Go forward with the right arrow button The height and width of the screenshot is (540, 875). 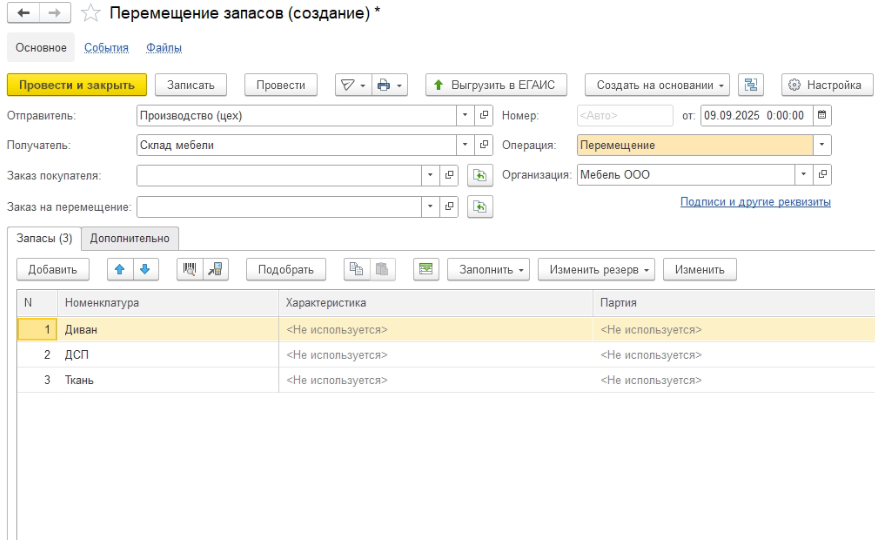point(55,13)
